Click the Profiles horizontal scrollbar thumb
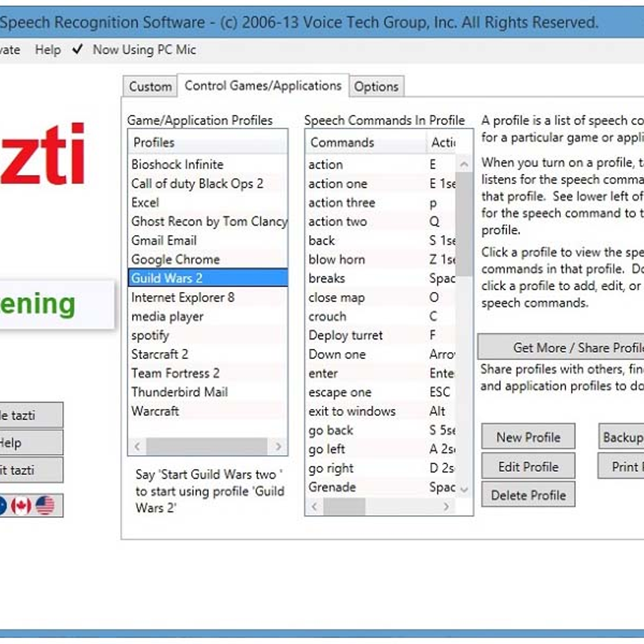Viewport: 644px width, 644px height. pos(207,446)
